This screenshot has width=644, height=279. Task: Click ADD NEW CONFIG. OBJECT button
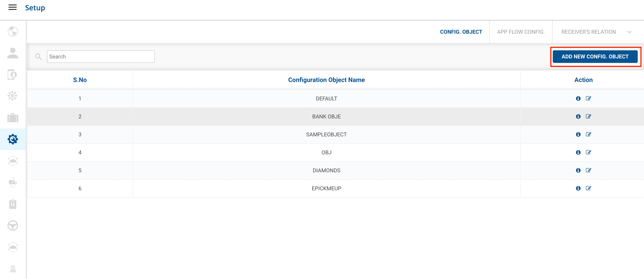(x=595, y=57)
